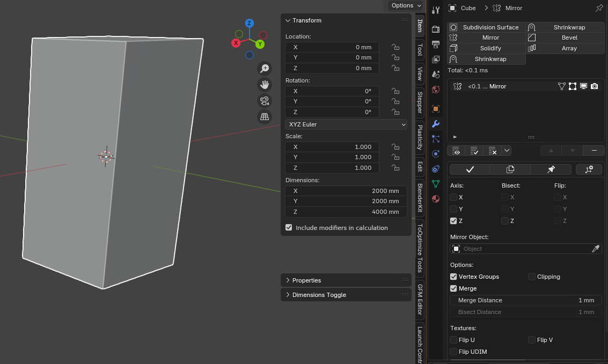Click the Scale X value field
Viewport: 608px width, 364px height.
pos(332,147)
